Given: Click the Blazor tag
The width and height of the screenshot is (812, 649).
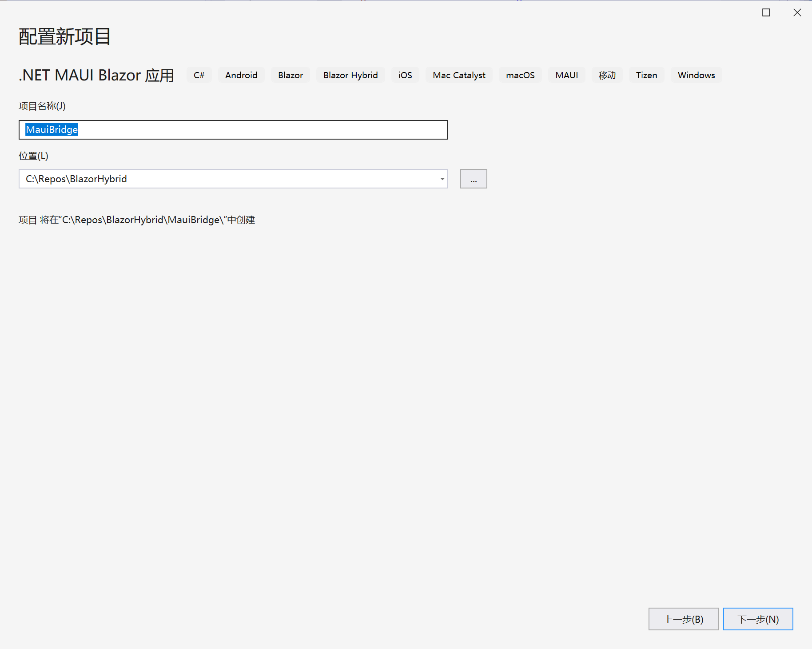Looking at the screenshot, I should pyautogui.click(x=291, y=75).
